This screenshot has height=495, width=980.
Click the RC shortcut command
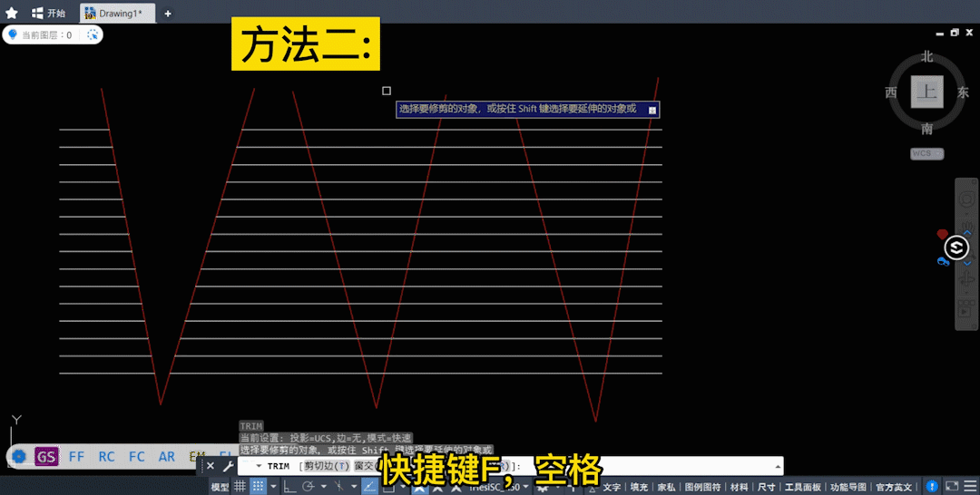[x=106, y=456]
